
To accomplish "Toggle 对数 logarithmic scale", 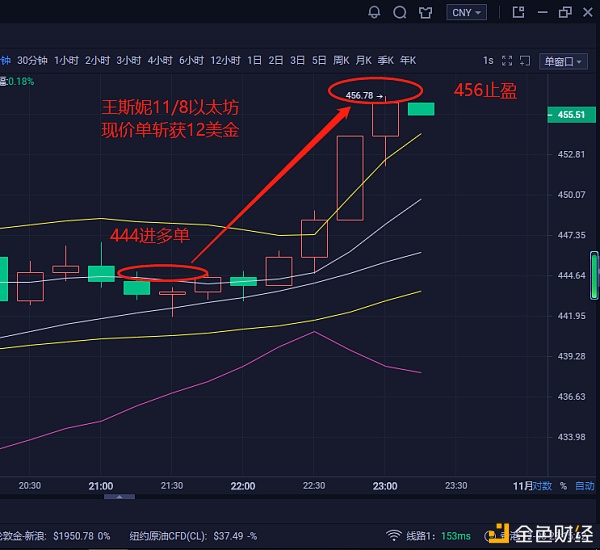I will (x=542, y=486).
